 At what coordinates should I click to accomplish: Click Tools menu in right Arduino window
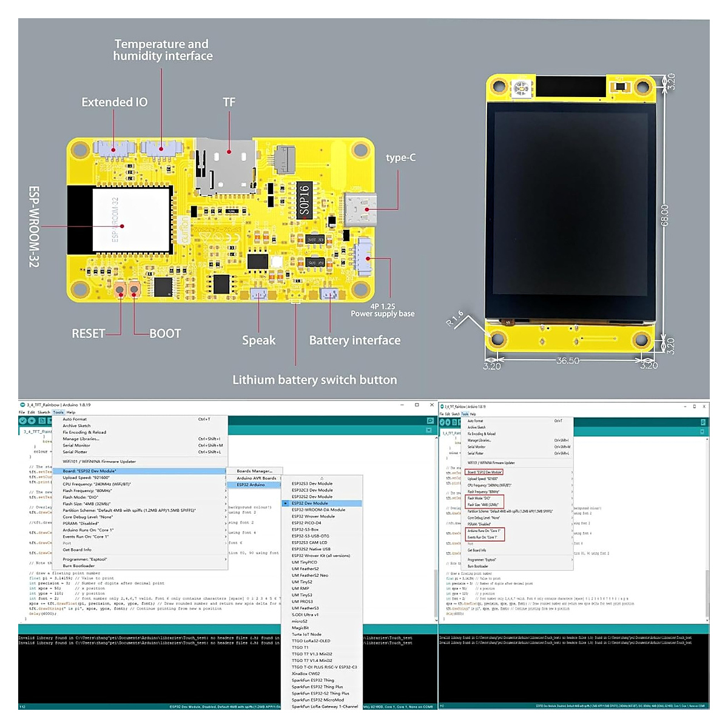(x=465, y=414)
